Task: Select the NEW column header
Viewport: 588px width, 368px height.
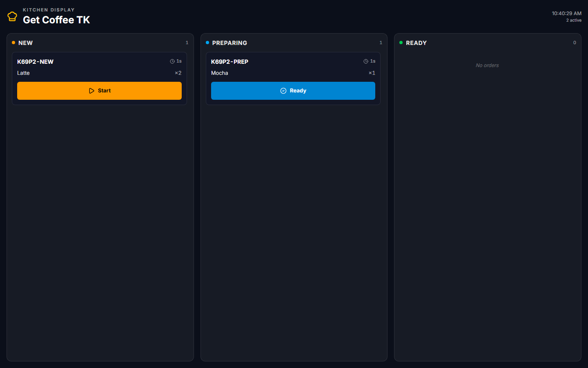Action: [25, 43]
